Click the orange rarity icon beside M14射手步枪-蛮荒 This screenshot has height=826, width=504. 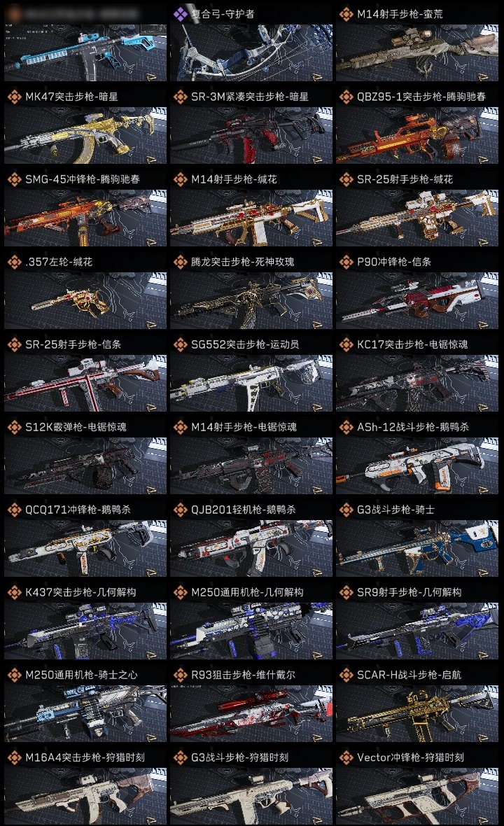346,14
